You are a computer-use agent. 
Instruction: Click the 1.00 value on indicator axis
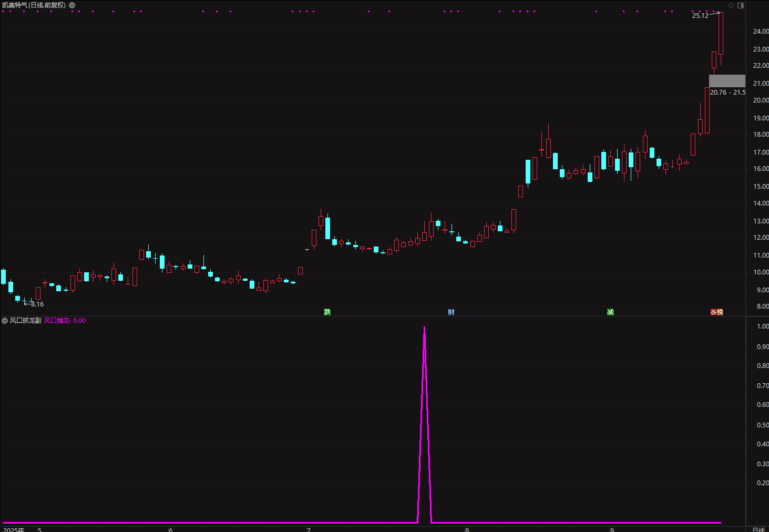pyautogui.click(x=763, y=326)
